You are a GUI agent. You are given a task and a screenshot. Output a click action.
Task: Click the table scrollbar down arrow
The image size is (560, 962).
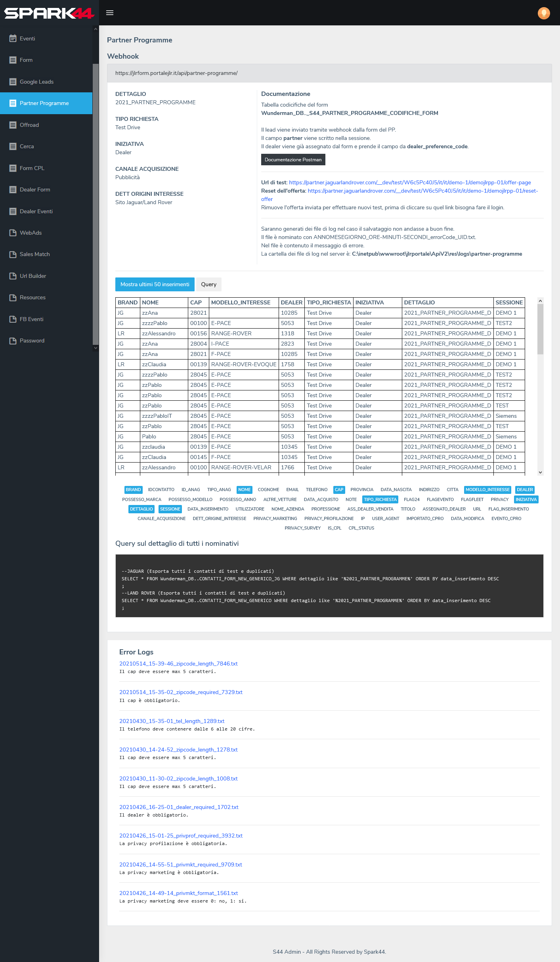click(540, 472)
